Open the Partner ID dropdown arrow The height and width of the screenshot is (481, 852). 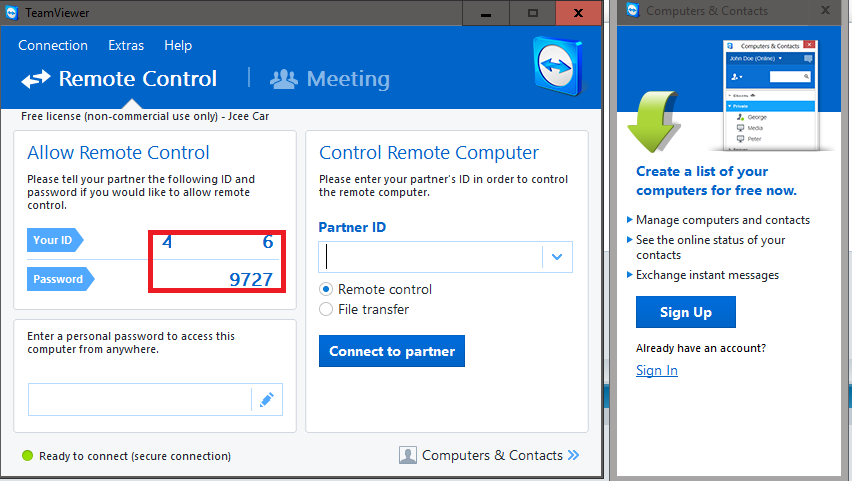pos(557,257)
